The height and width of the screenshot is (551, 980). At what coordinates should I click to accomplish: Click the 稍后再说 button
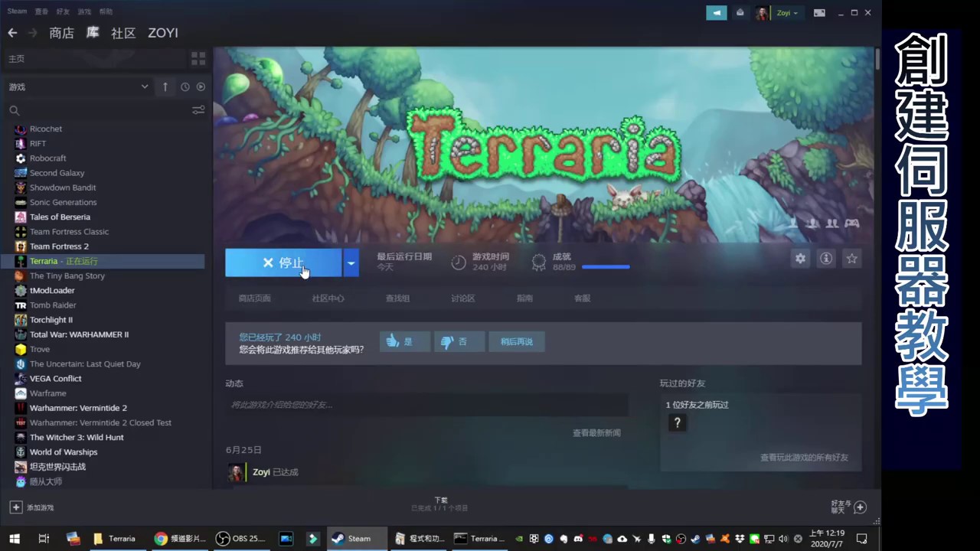click(517, 341)
